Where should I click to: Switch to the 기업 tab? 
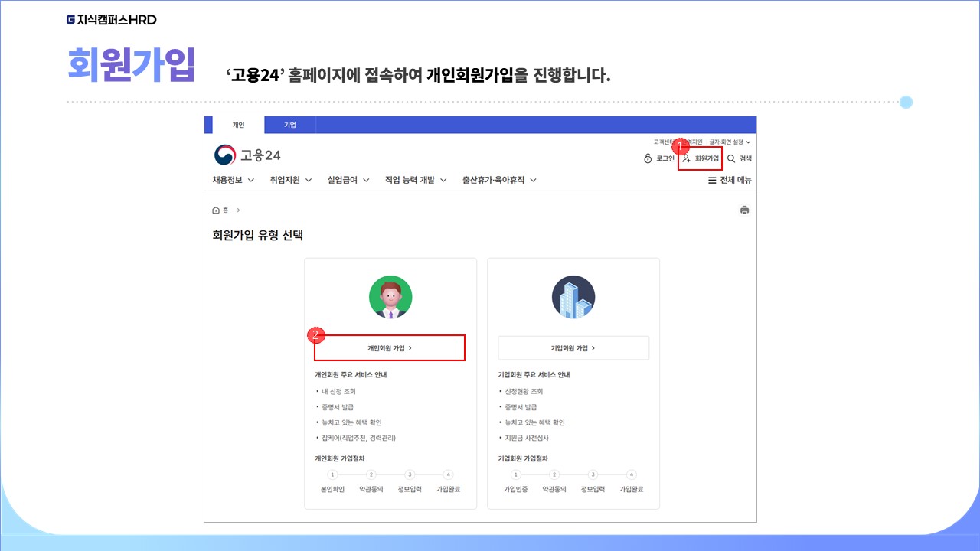[x=290, y=125]
